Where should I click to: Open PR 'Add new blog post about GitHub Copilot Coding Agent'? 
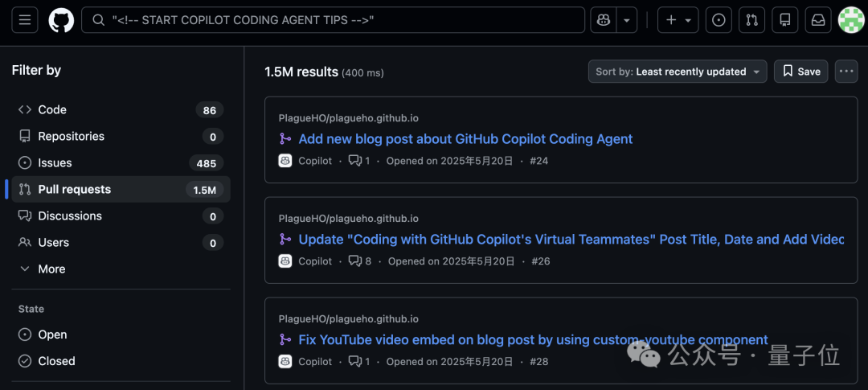465,139
